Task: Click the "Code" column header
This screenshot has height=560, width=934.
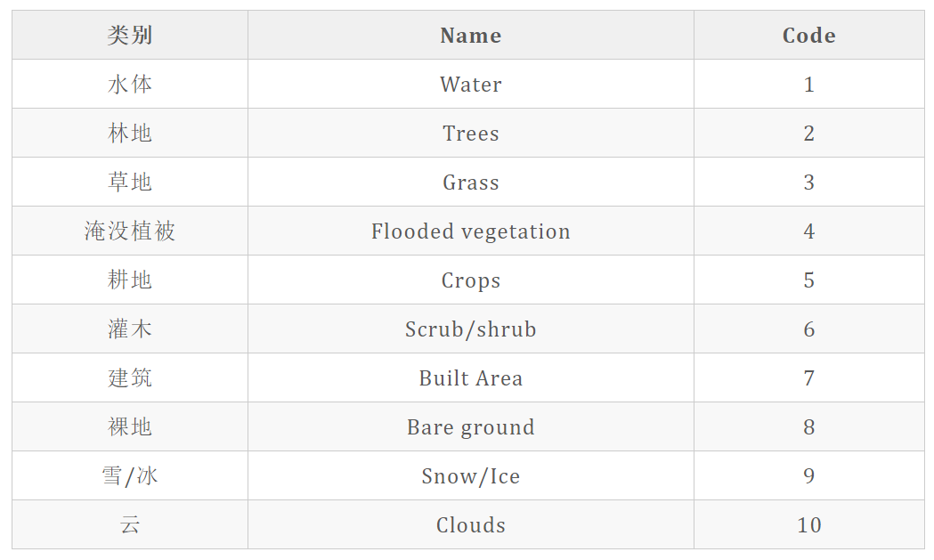Action: point(808,36)
